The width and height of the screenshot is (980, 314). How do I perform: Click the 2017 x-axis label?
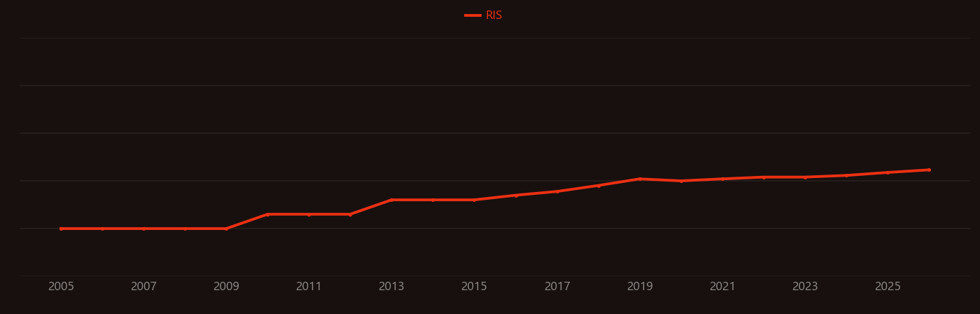557,287
